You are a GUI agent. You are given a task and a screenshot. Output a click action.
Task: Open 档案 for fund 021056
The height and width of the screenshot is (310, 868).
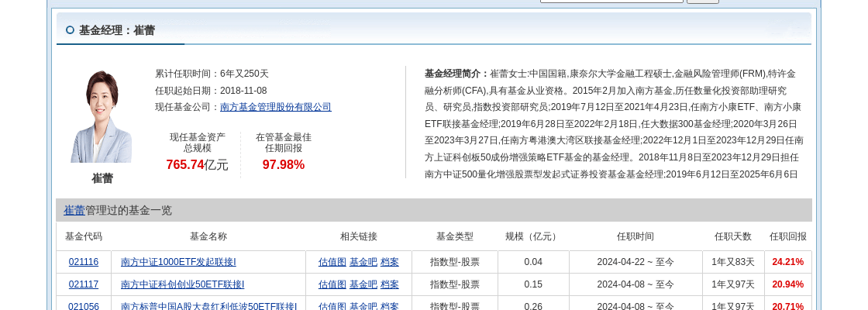tap(390, 306)
